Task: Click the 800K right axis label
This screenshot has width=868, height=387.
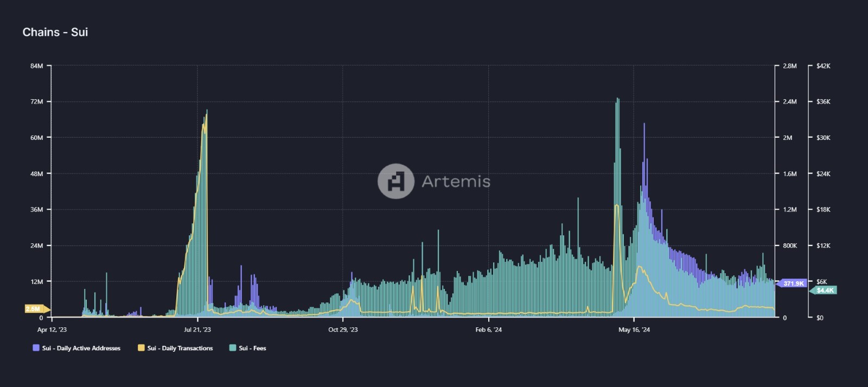Action: pyautogui.click(x=790, y=246)
